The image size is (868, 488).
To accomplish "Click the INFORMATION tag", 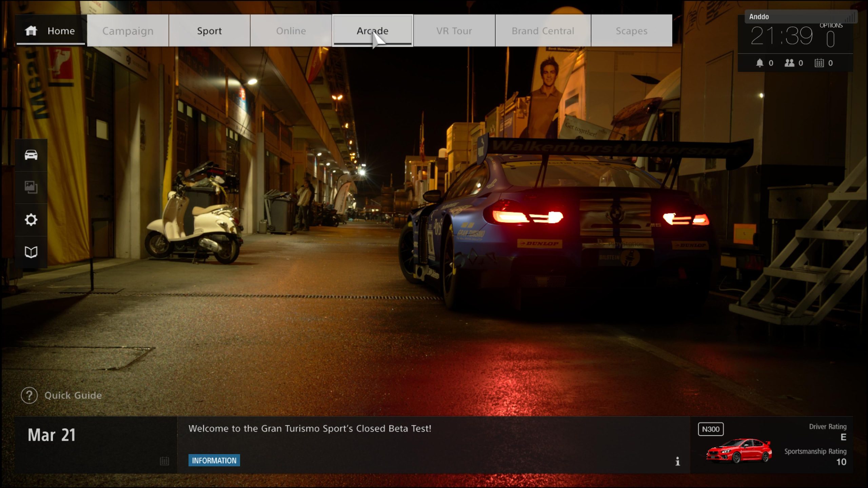I will (x=214, y=460).
